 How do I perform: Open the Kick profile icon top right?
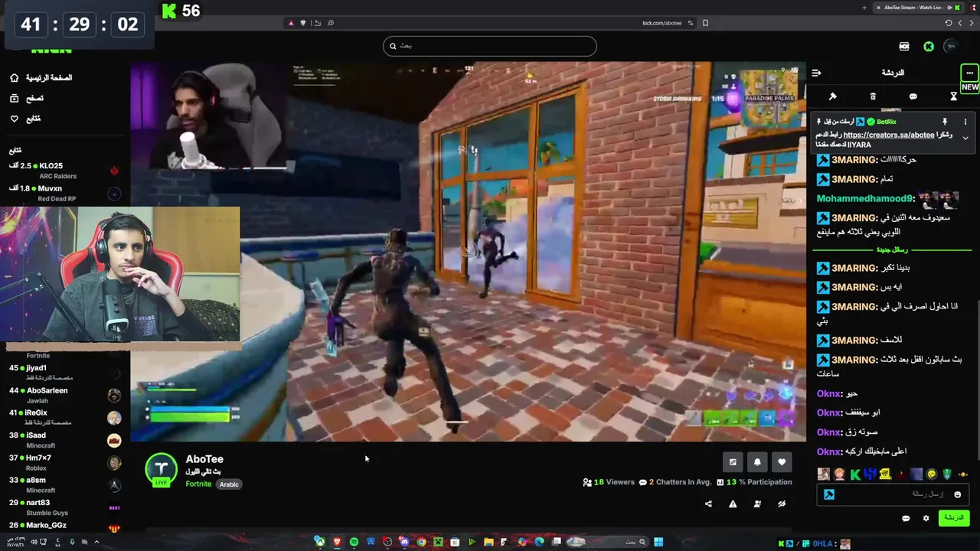point(951,46)
